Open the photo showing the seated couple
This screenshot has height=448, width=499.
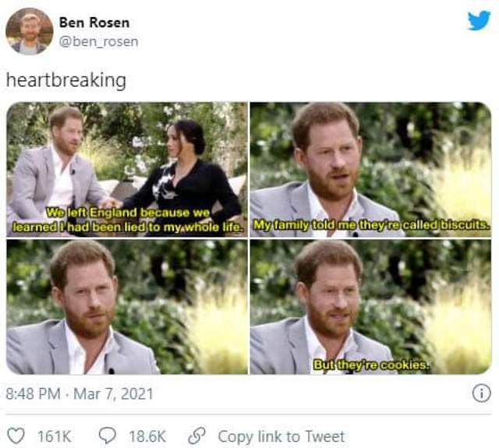[x=127, y=170]
